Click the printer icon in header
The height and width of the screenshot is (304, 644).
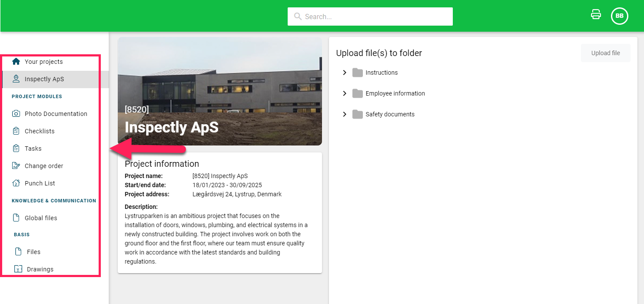[596, 15]
